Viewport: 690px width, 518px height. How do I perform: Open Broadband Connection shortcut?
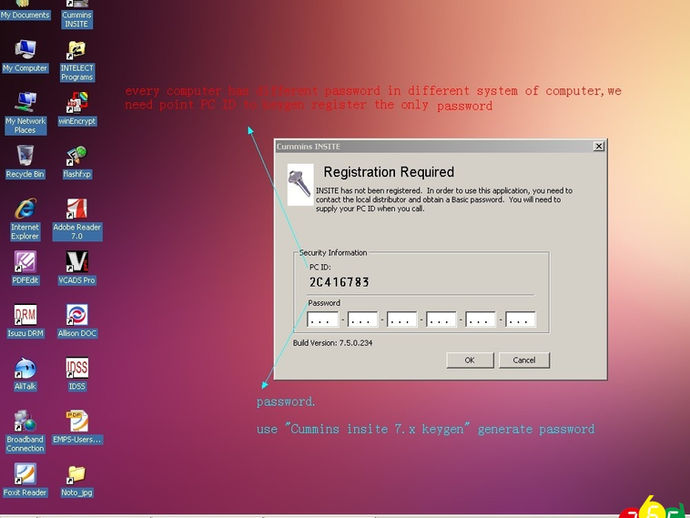(25, 431)
